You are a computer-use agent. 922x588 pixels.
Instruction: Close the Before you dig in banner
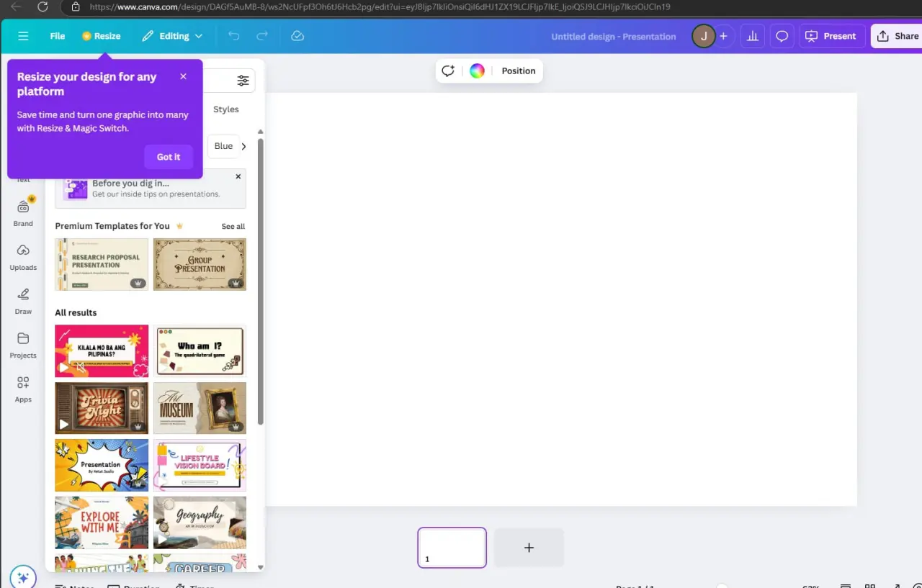238,176
